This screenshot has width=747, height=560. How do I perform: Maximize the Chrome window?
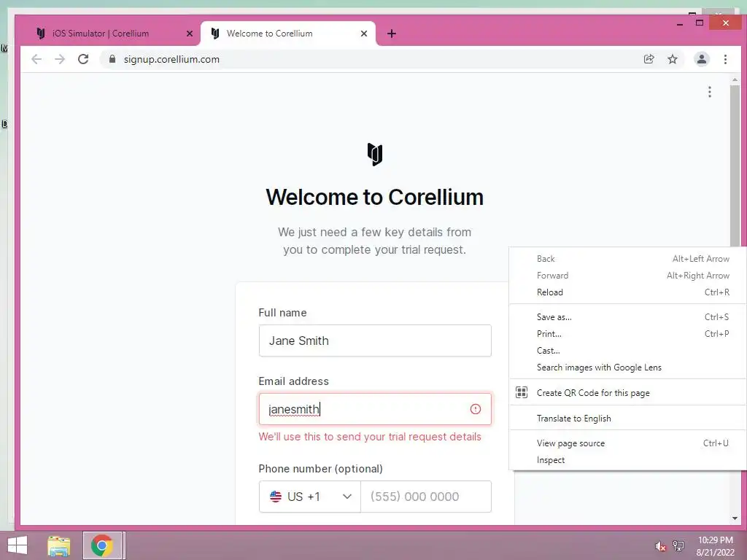coord(700,23)
